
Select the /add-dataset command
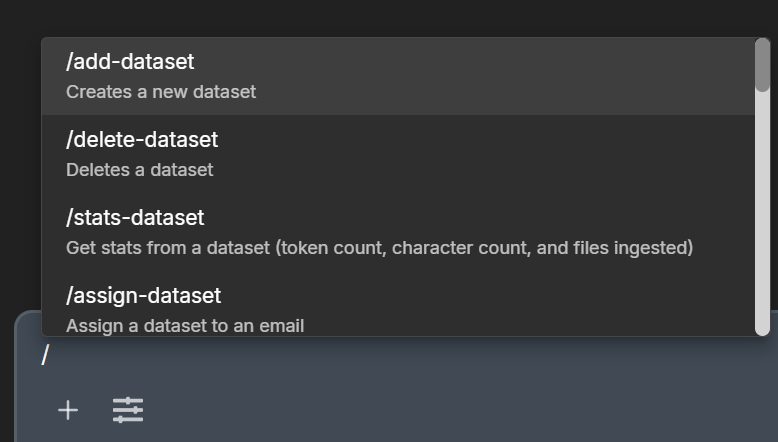coord(130,62)
